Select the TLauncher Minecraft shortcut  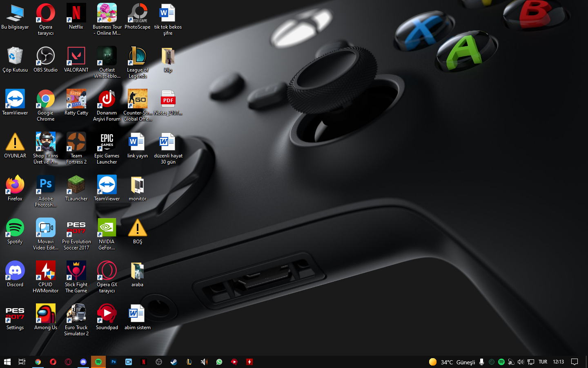click(x=76, y=188)
